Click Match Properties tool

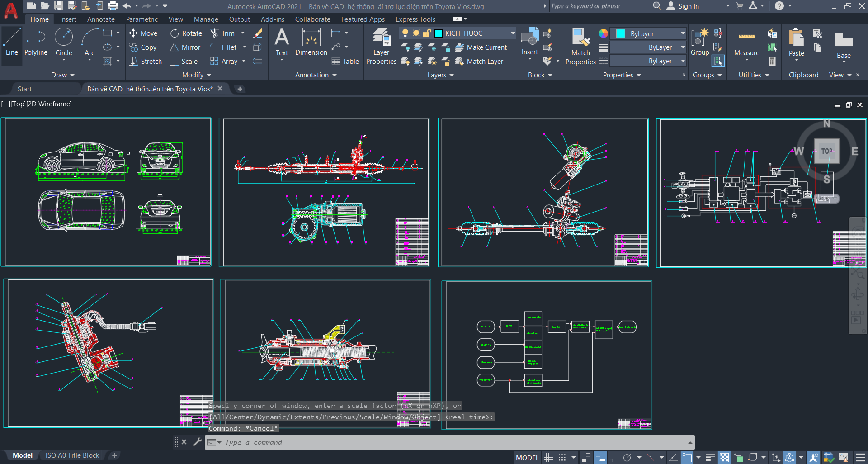pyautogui.click(x=580, y=46)
